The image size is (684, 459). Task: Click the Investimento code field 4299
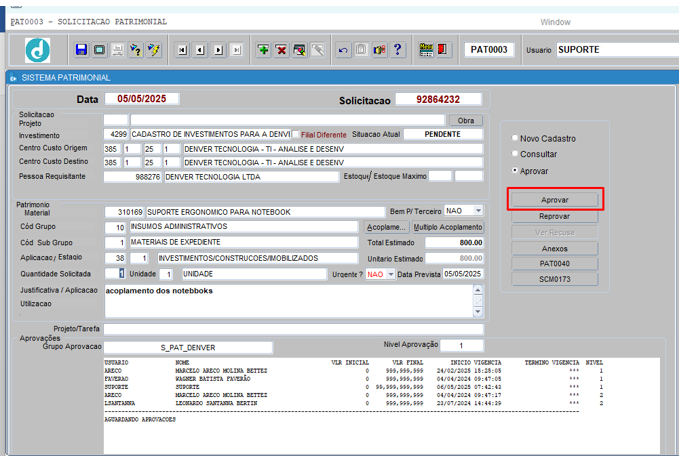[116, 134]
